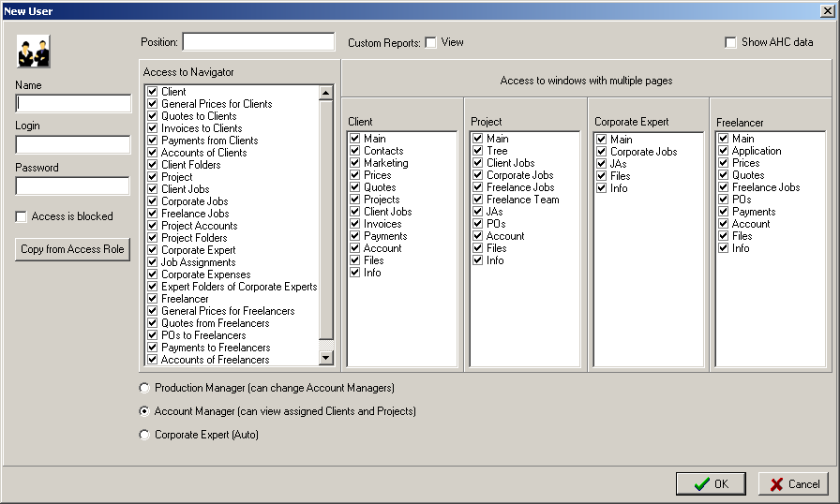Cancel the new user creation
840x504 pixels.
pos(793,484)
